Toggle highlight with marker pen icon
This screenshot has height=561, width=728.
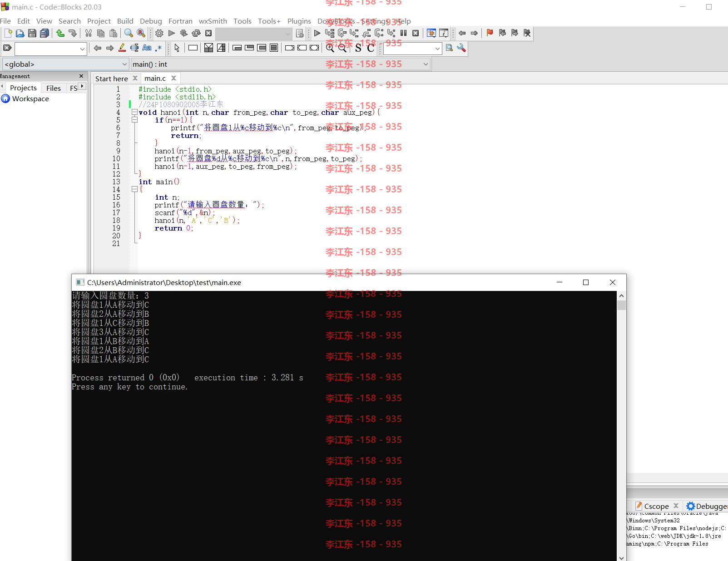click(x=122, y=48)
